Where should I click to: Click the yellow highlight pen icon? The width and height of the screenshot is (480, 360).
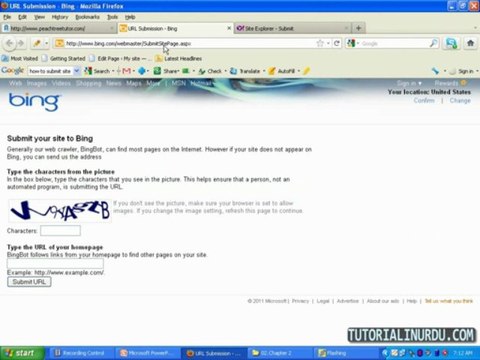click(x=307, y=71)
